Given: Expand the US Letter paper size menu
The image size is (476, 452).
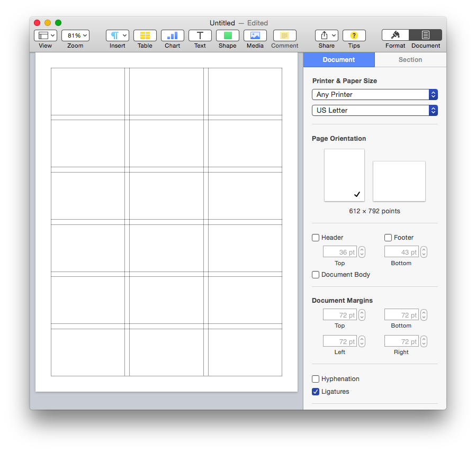Looking at the screenshot, I should [374, 111].
